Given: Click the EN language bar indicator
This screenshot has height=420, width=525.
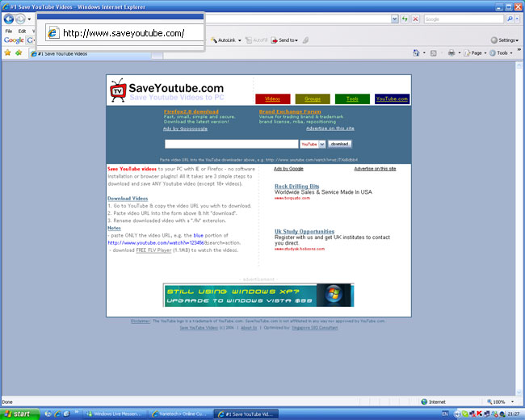Looking at the screenshot, I should (445, 414).
